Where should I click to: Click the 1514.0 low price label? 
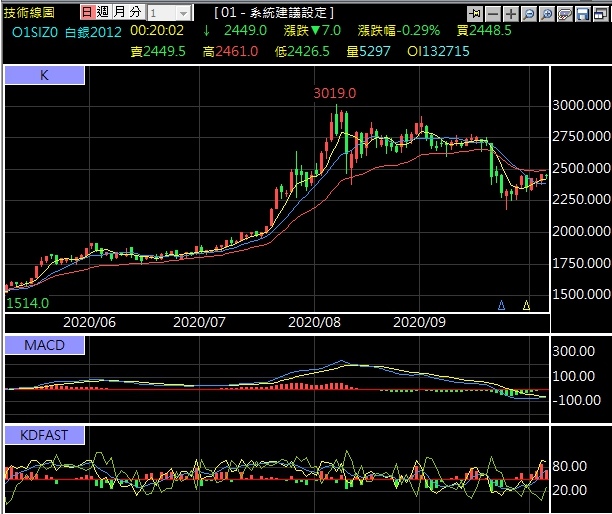click(x=28, y=303)
